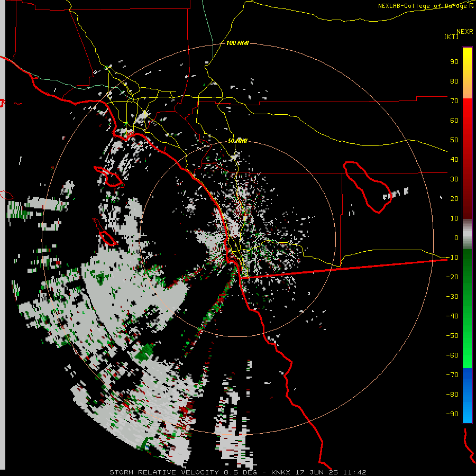Select the 10 value on velocity scale

(x=454, y=218)
